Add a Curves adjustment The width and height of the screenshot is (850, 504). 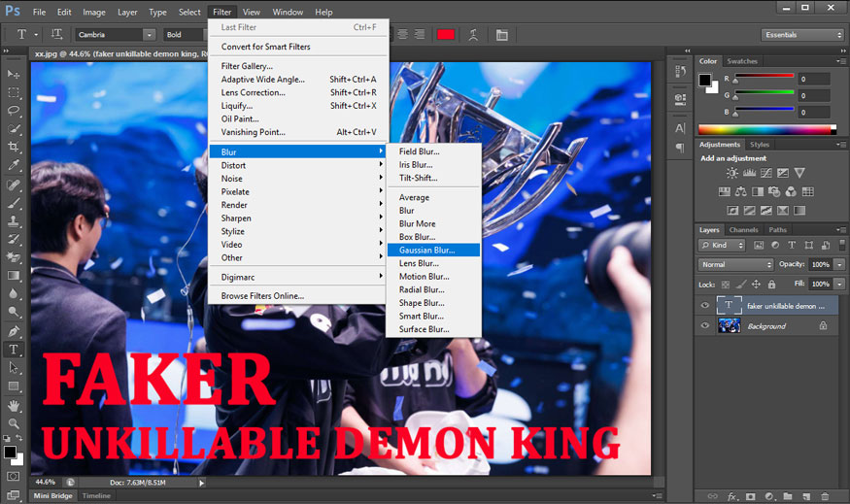tap(766, 173)
